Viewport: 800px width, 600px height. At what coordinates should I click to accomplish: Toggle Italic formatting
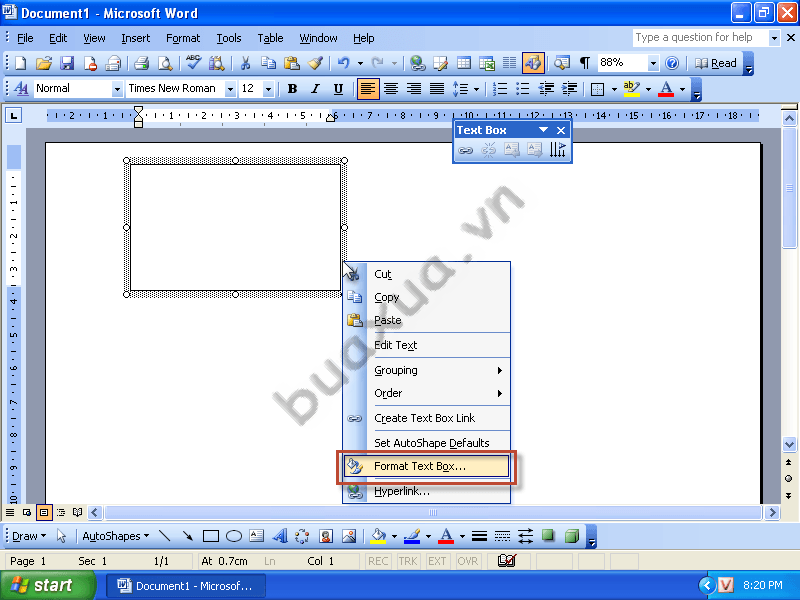tap(315, 89)
